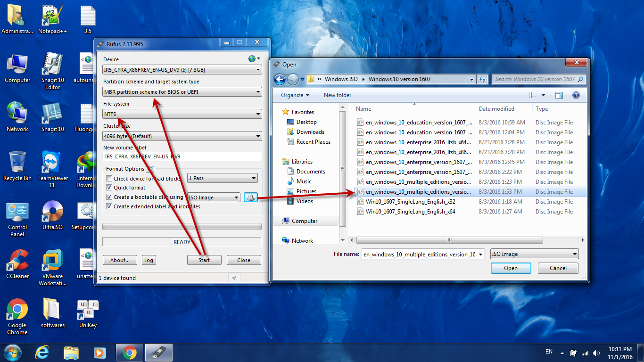Toggle Create extended label and icon files
Image resolution: width=644 pixels, height=362 pixels.
(x=109, y=206)
